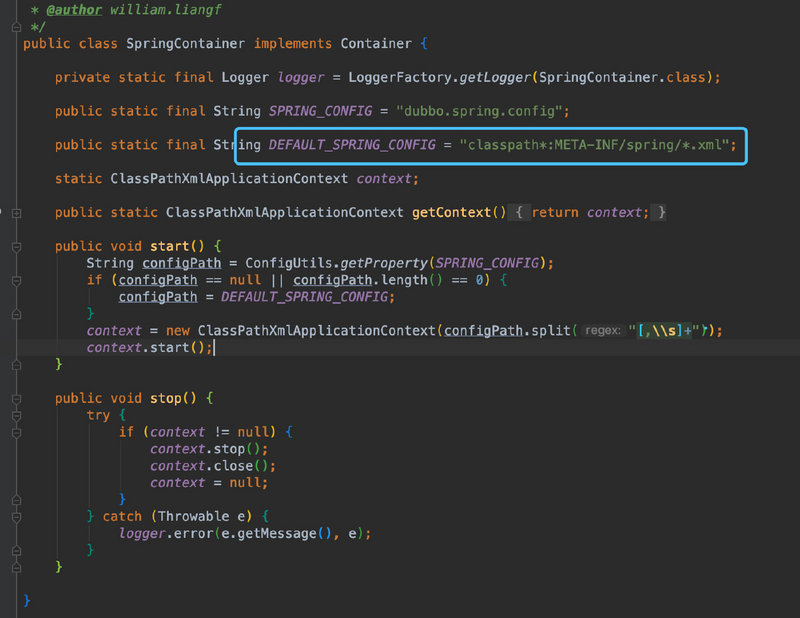Viewport: 800px width, 618px height.
Task: Click the length() call on configPath
Action: point(411,280)
